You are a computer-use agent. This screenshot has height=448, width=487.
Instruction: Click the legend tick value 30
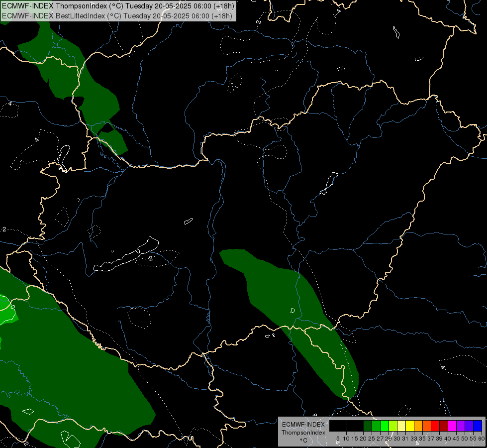397,439
